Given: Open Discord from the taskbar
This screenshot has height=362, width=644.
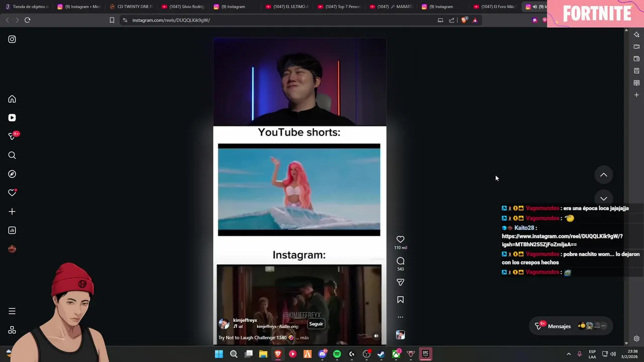Looking at the screenshot, I should tap(323, 354).
